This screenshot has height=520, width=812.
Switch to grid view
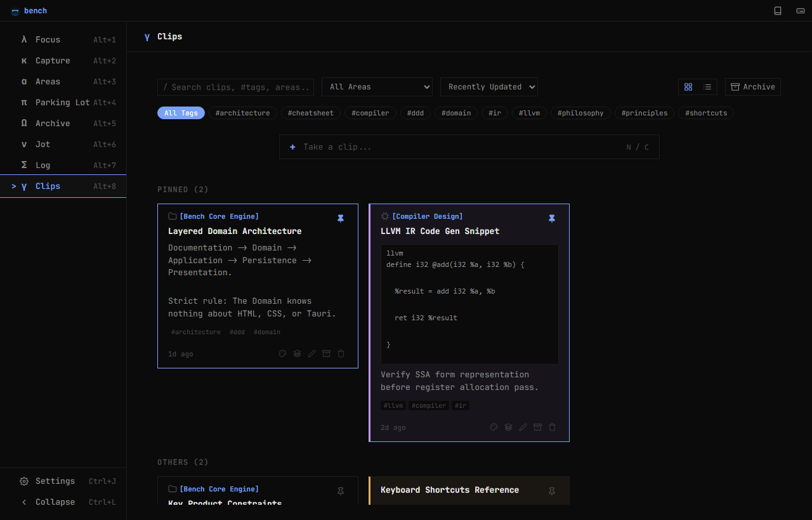pyautogui.click(x=688, y=87)
